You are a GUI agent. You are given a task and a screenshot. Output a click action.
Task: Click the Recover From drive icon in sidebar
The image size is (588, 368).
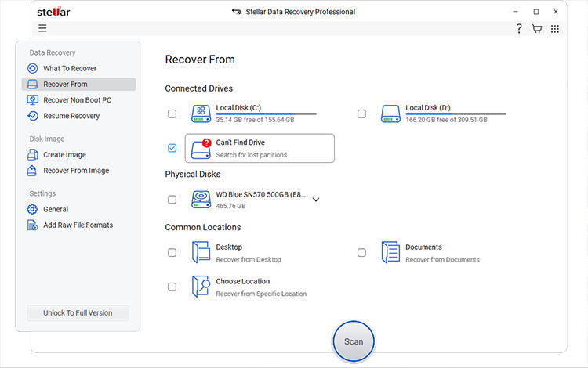33,85
